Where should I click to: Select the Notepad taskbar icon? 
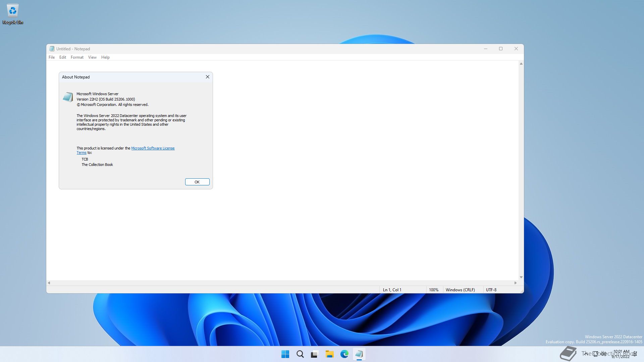coord(359,354)
